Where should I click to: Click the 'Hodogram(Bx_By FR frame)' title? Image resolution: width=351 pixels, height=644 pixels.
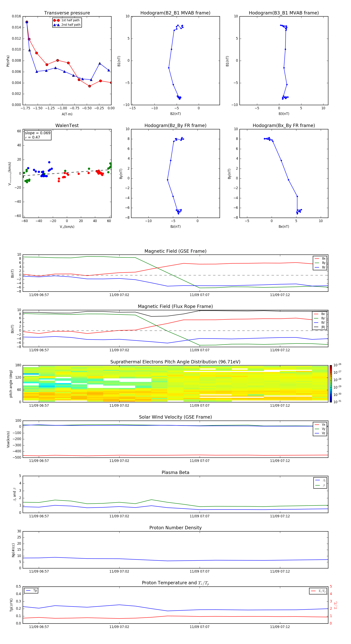tap(284, 125)
